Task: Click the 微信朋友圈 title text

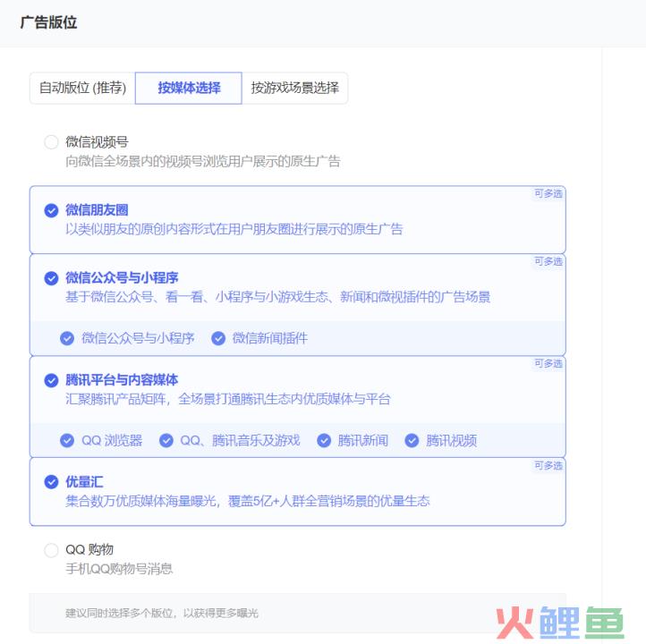Action: coord(97,210)
